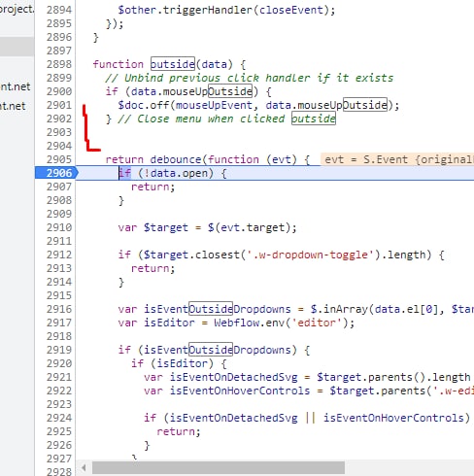Click line number 2898 in gutter

click(x=59, y=64)
